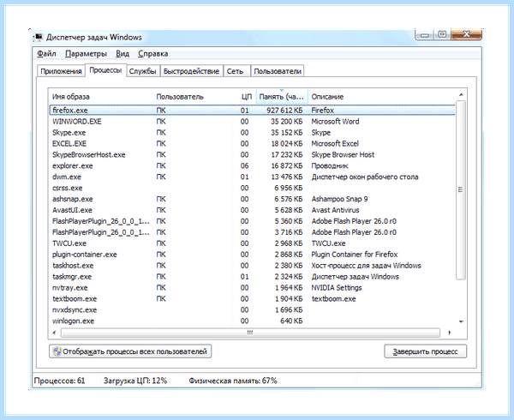
Task: Click the vertical scrollbar thumb
Action: 461,189
